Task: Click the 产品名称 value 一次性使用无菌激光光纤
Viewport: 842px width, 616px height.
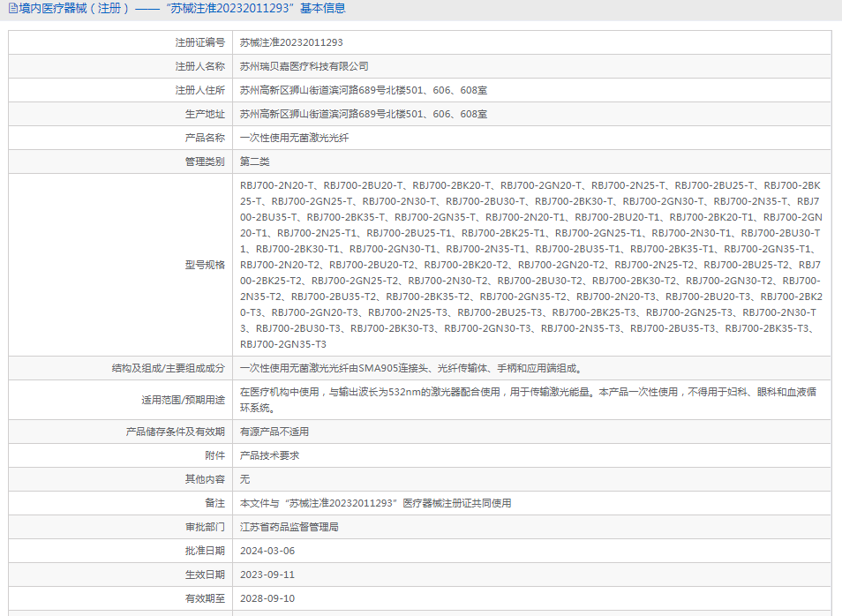Action: click(294, 138)
